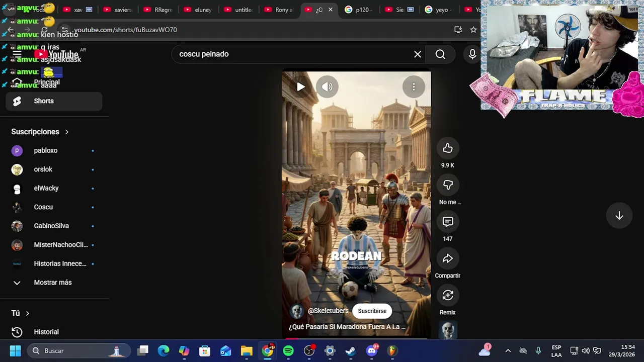
Task: Open Steam from the taskbar
Action: [351, 351]
